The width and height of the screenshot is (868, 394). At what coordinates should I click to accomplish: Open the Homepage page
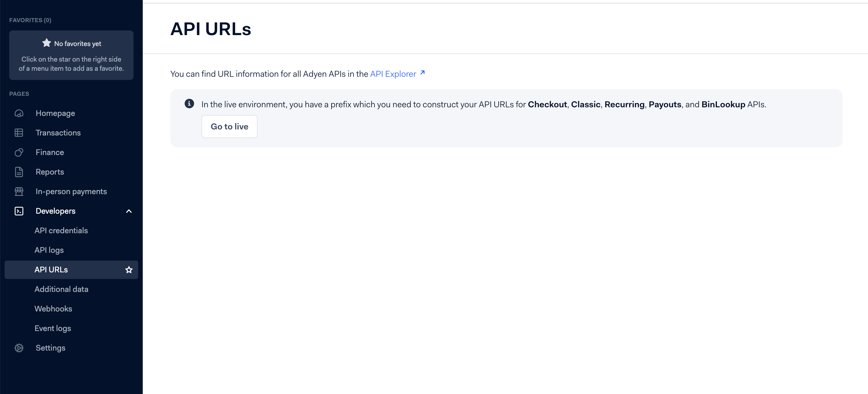55,114
